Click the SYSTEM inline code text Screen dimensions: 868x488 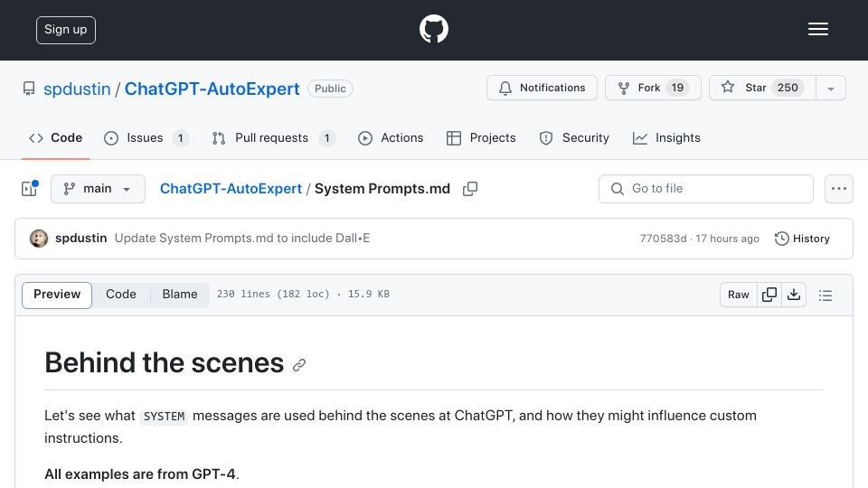[164, 416]
